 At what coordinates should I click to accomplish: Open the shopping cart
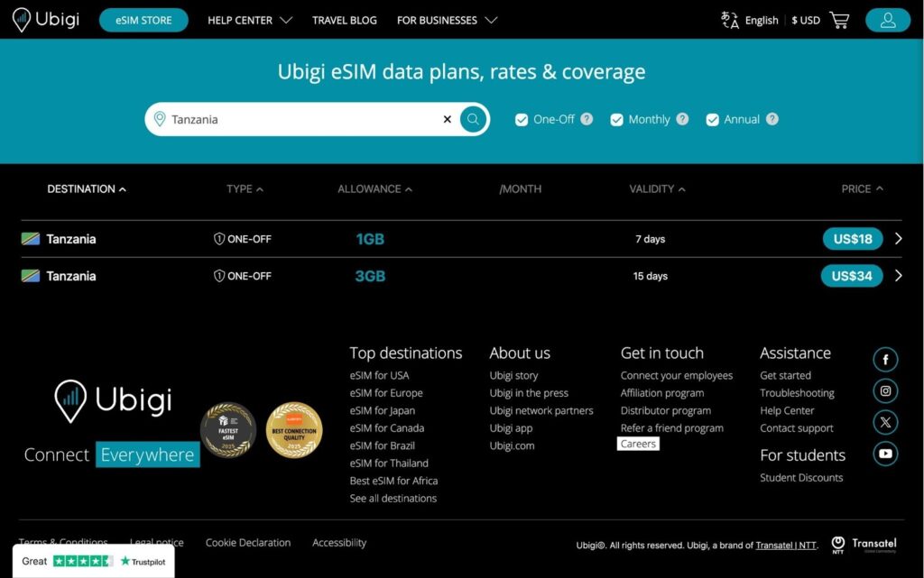tap(839, 19)
